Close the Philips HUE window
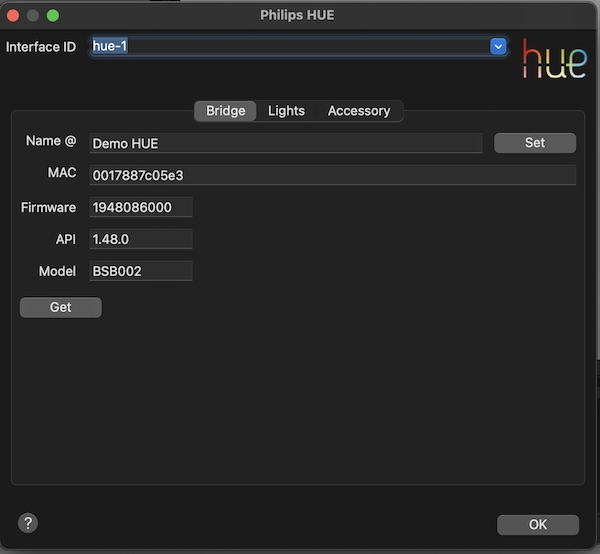Viewport: 600px width, 554px height. pyautogui.click(x=13, y=16)
